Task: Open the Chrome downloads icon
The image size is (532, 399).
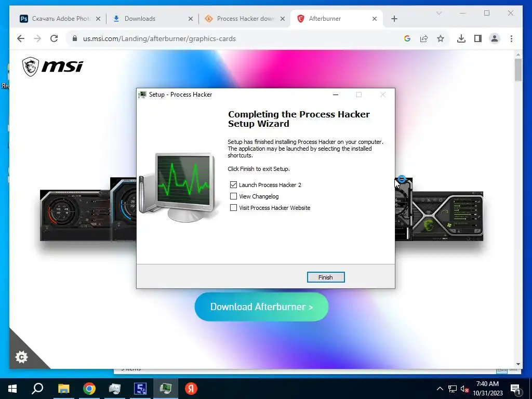Action: [x=461, y=38]
